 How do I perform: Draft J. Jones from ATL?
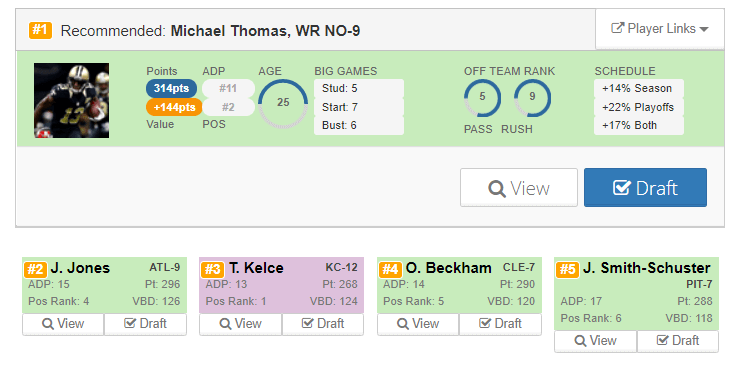146,324
